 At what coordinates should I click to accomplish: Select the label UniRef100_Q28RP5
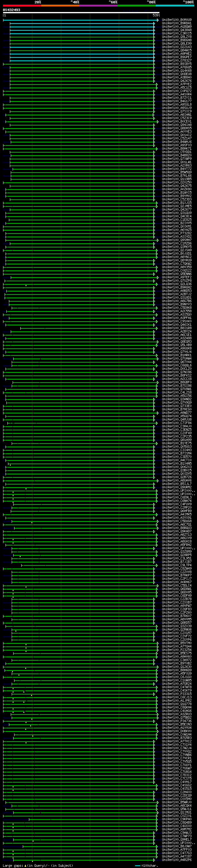[x=177, y=555]
